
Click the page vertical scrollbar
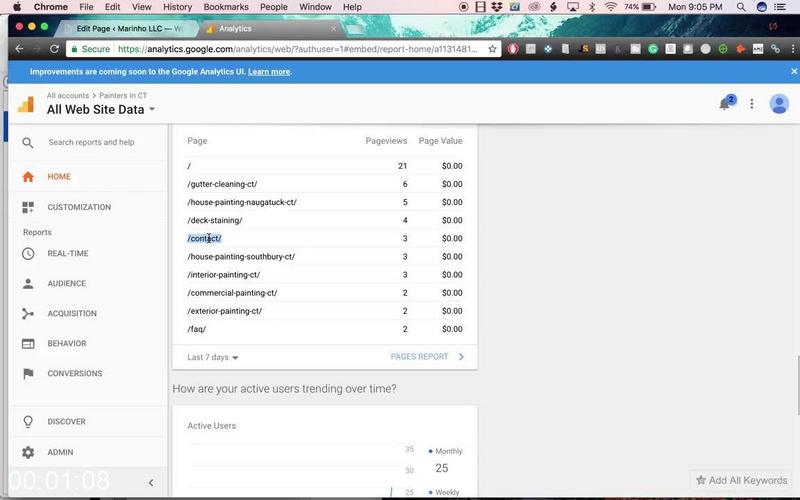(x=797, y=386)
